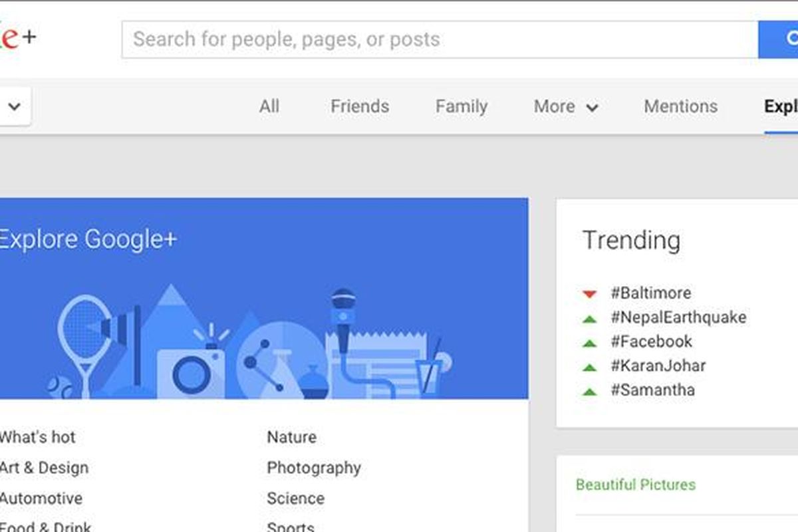Open the #NepalEarthquake trending hashtag
The image size is (798, 532).
pos(678,317)
